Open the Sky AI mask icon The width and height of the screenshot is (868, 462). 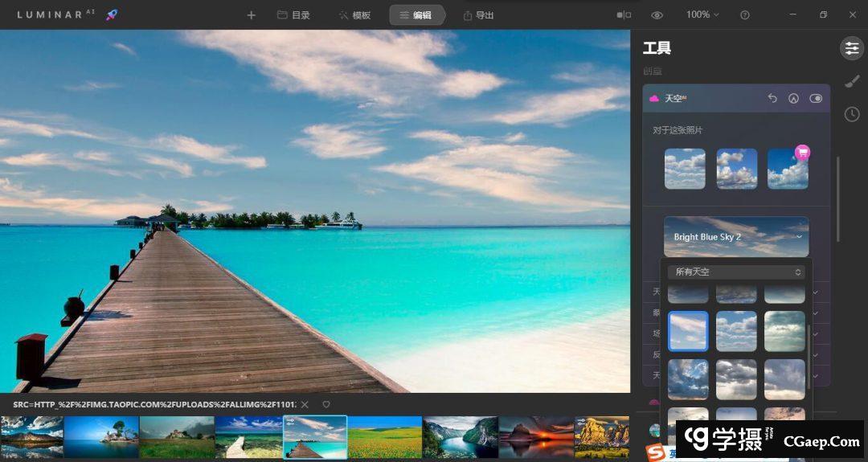[x=794, y=98]
